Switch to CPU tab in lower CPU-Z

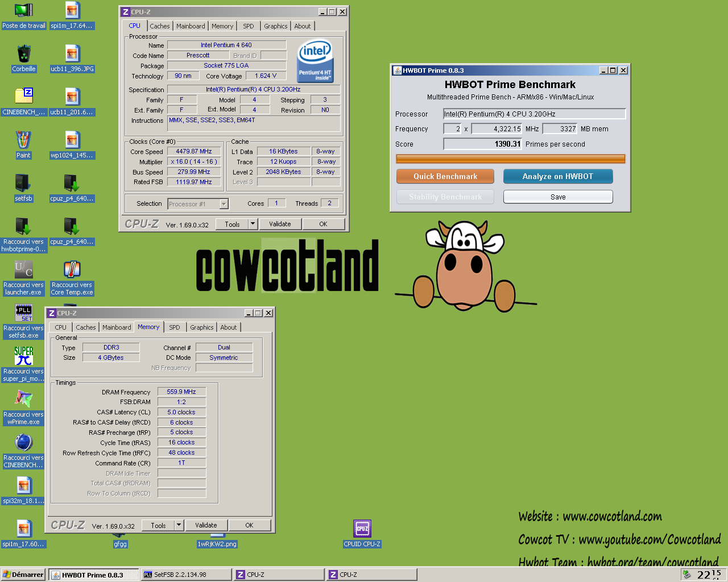click(x=61, y=327)
